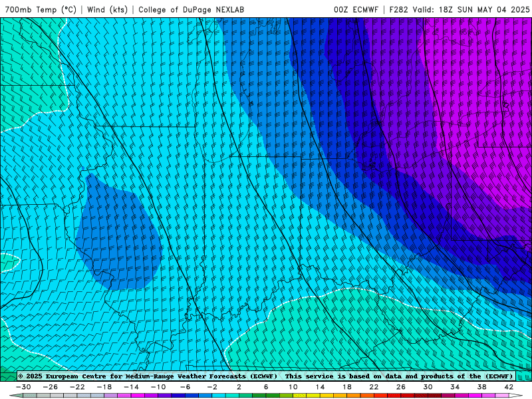Click the 22 colorbar label

click(374, 387)
